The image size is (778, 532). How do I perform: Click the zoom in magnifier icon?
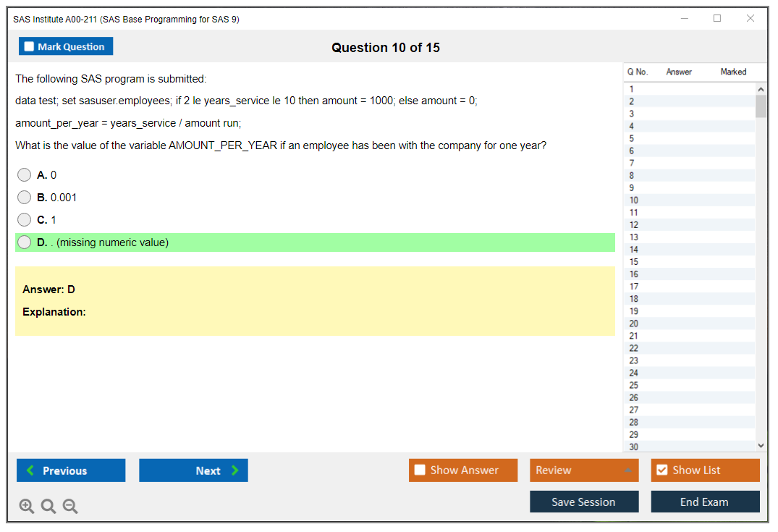[x=27, y=507]
